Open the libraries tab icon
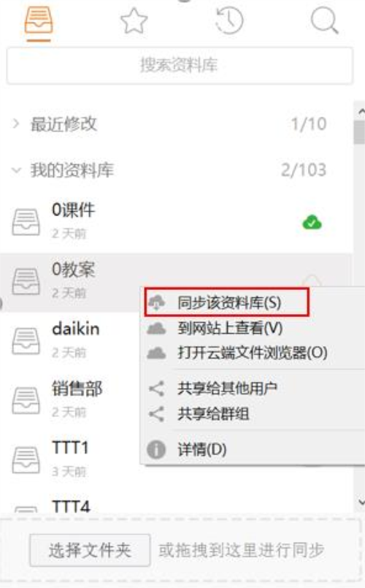The image size is (365, 588). click(x=39, y=20)
